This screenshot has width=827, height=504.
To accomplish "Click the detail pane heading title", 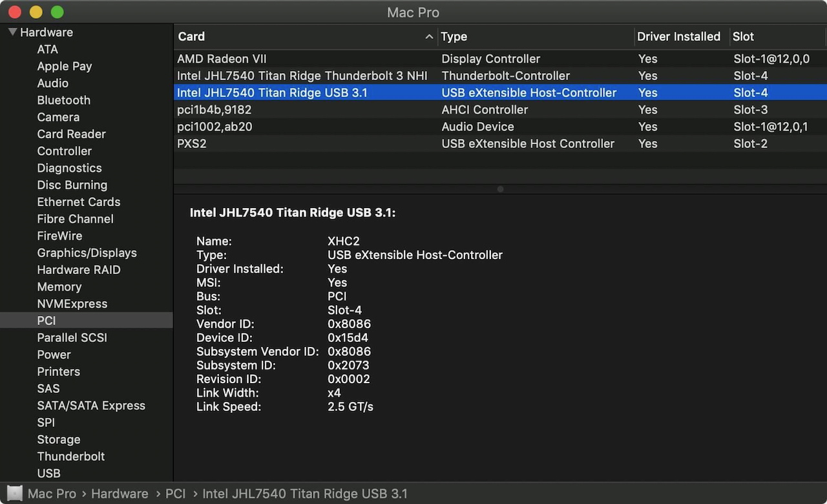I will (x=293, y=213).
